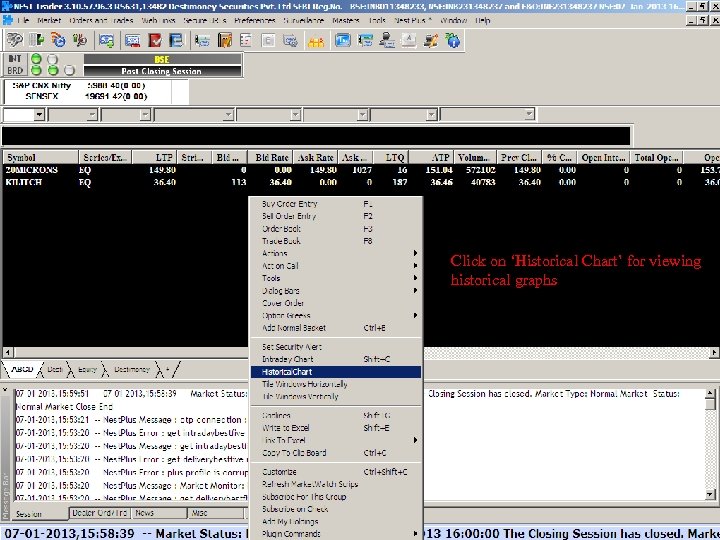Viewport: 720px width, 540px height.
Task: Choose Sell Order Entry in context menu
Action: [x=336, y=216]
